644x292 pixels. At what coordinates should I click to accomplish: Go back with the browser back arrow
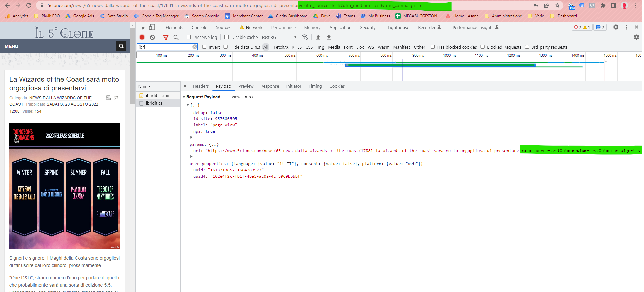[7, 5]
